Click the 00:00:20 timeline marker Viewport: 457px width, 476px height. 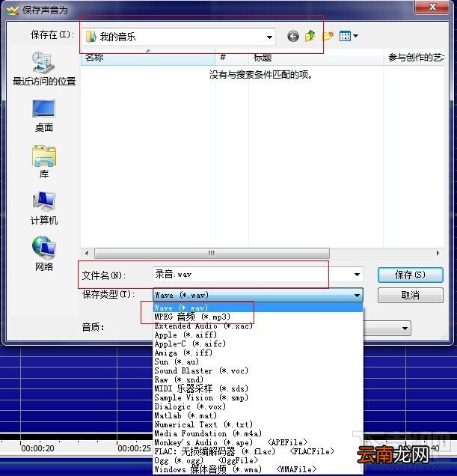tap(37, 448)
